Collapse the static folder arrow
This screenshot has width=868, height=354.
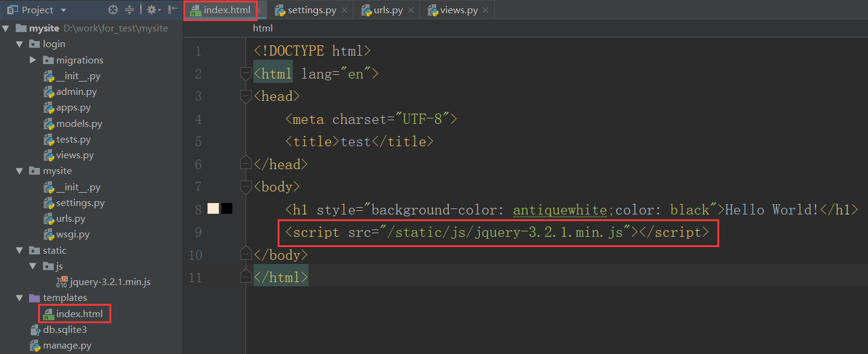click(x=19, y=250)
